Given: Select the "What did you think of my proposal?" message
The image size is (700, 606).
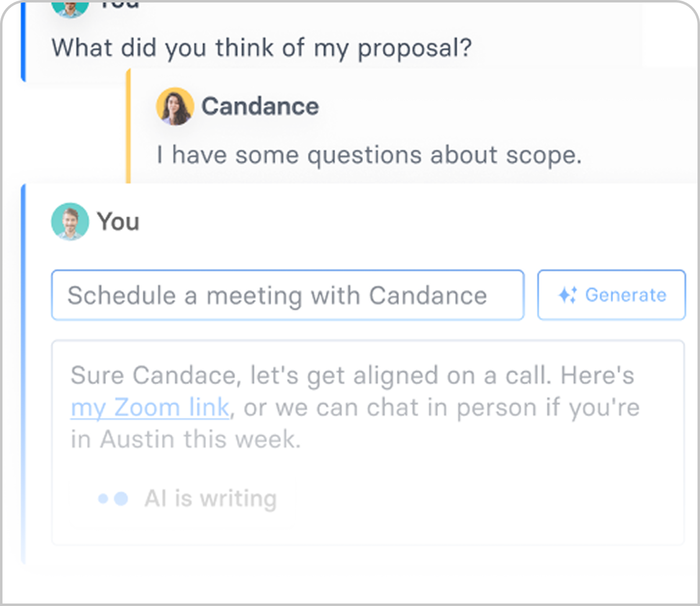Looking at the screenshot, I should [261, 48].
